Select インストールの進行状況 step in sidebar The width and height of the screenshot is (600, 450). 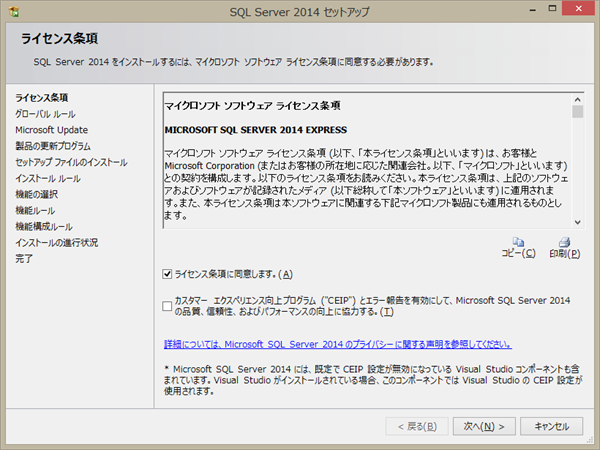pyautogui.click(x=56, y=242)
